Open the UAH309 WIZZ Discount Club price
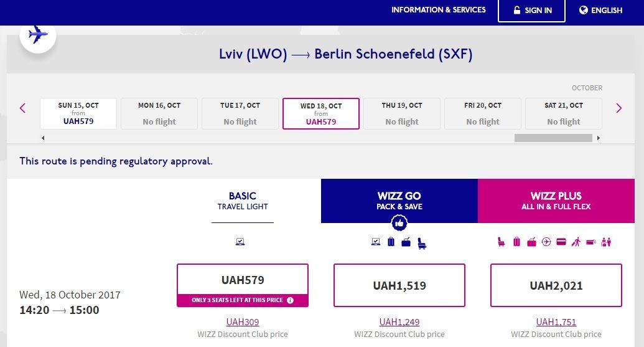 pos(243,322)
